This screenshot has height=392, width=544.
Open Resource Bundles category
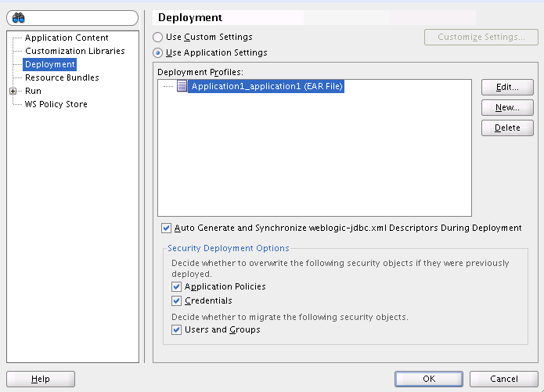(62, 77)
